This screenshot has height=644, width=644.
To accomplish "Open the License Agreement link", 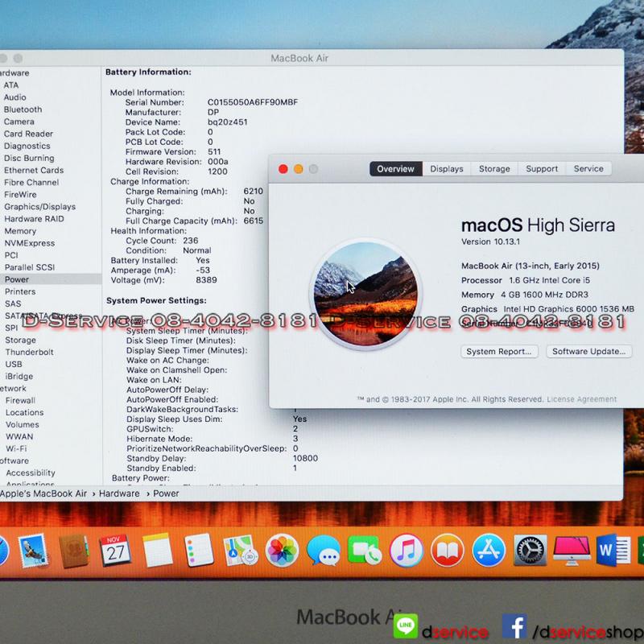I will 581,399.
